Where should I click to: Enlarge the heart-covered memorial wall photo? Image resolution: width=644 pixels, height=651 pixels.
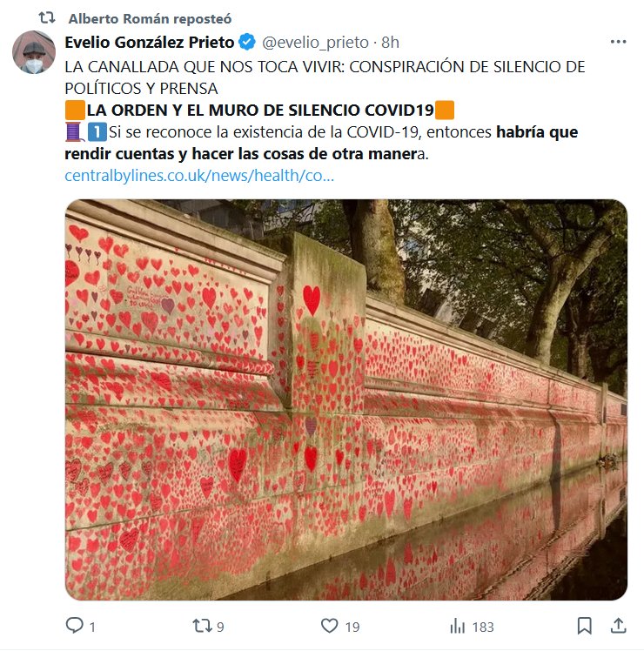click(346, 399)
